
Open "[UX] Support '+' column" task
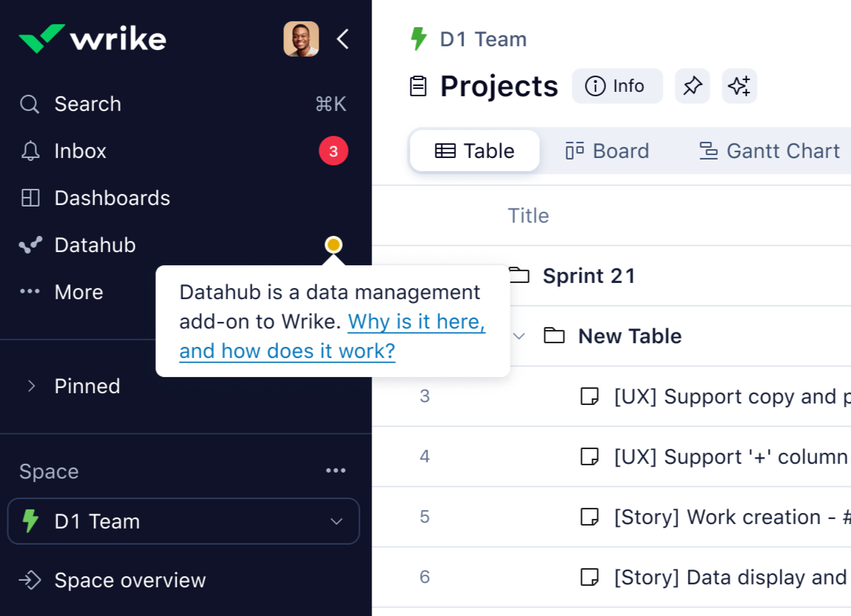[730, 456]
